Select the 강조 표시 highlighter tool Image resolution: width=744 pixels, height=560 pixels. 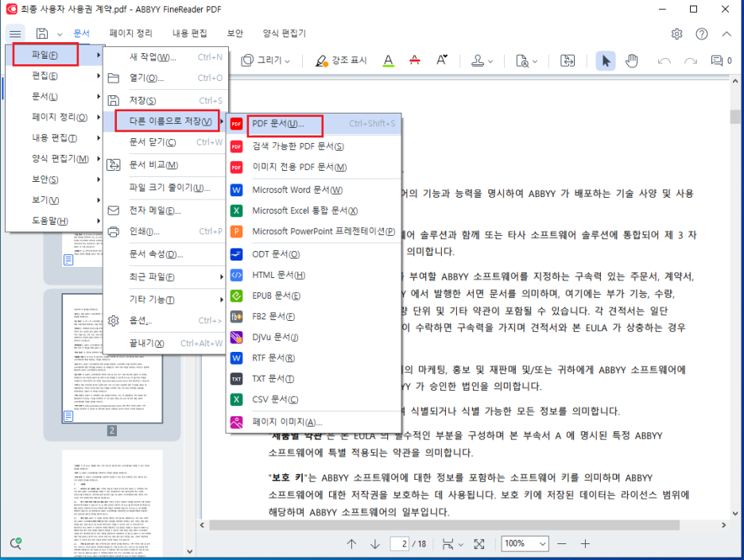pyautogui.click(x=341, y=60)
